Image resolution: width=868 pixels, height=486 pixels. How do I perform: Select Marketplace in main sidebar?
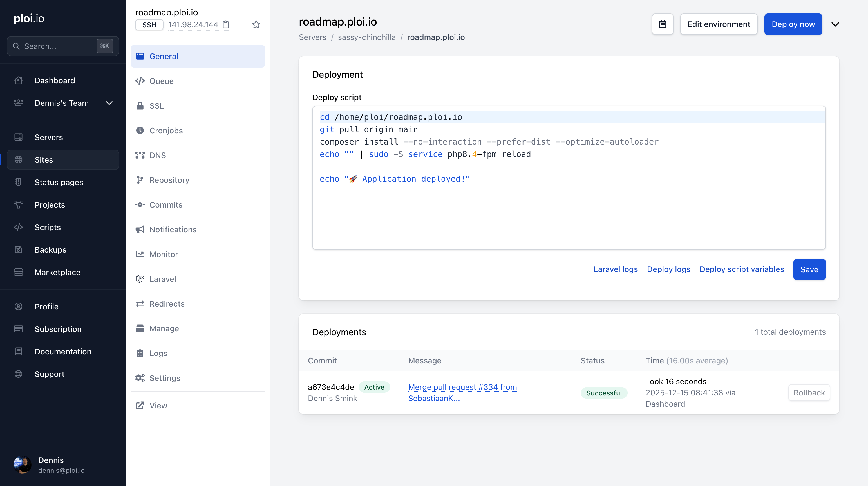pyautogui.click(x=57, y=272)
